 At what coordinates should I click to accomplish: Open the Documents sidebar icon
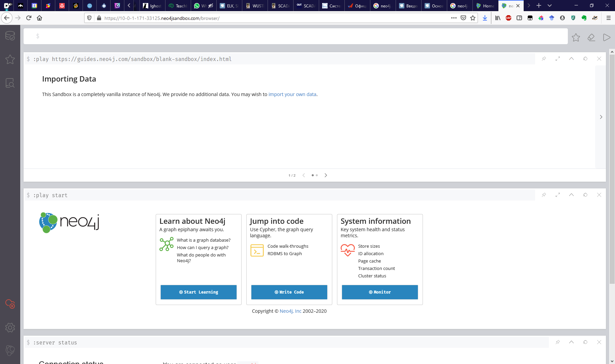[x=10, y=83]
